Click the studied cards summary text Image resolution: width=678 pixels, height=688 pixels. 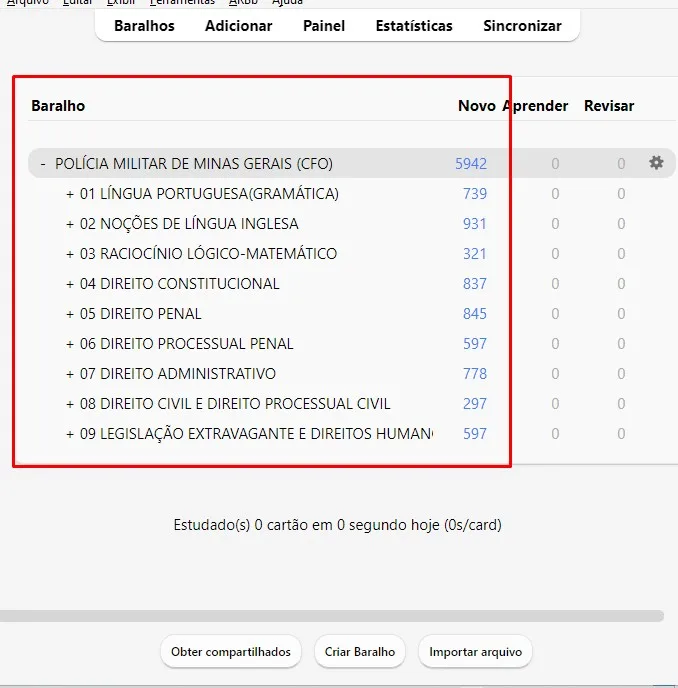(x=337, y=525)
